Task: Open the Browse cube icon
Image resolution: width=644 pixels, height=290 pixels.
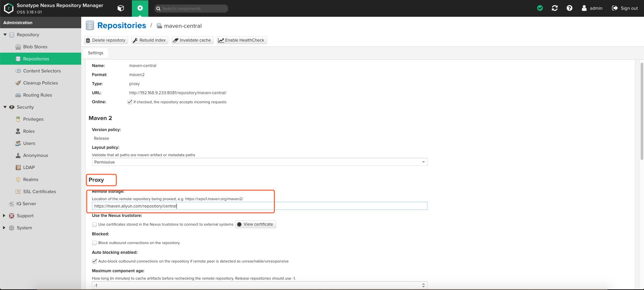Action: 121,8
